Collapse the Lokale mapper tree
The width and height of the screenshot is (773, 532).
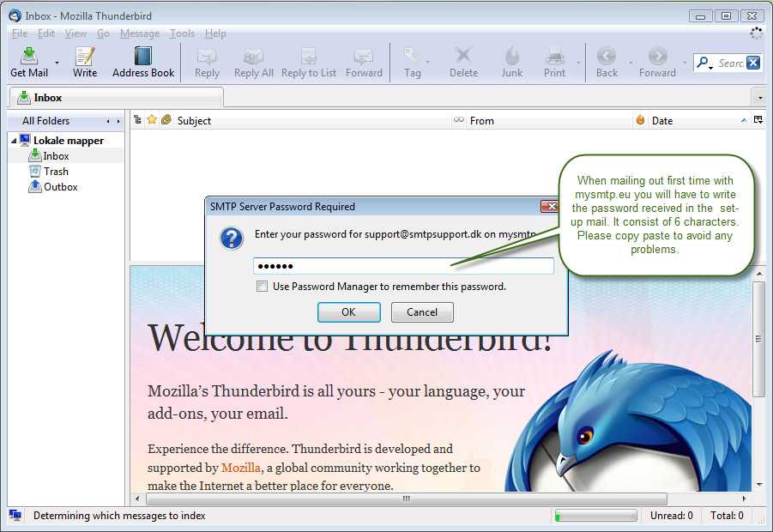coord(14,141)
